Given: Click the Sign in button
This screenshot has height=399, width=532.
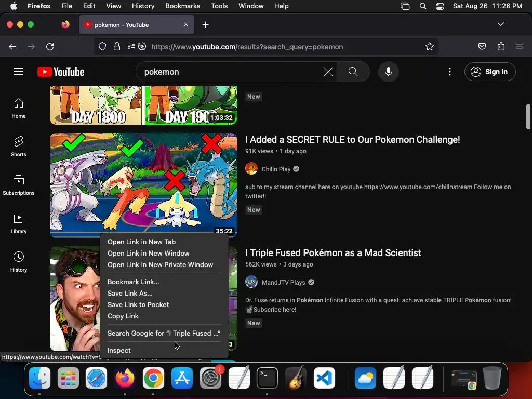Looking at the screenshot, I should click(x=490, y=72).
